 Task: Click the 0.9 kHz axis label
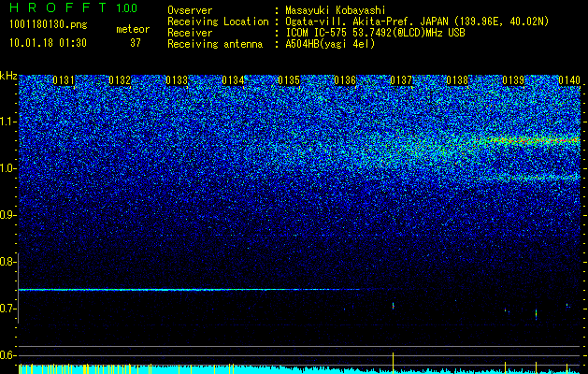[7, 215]
